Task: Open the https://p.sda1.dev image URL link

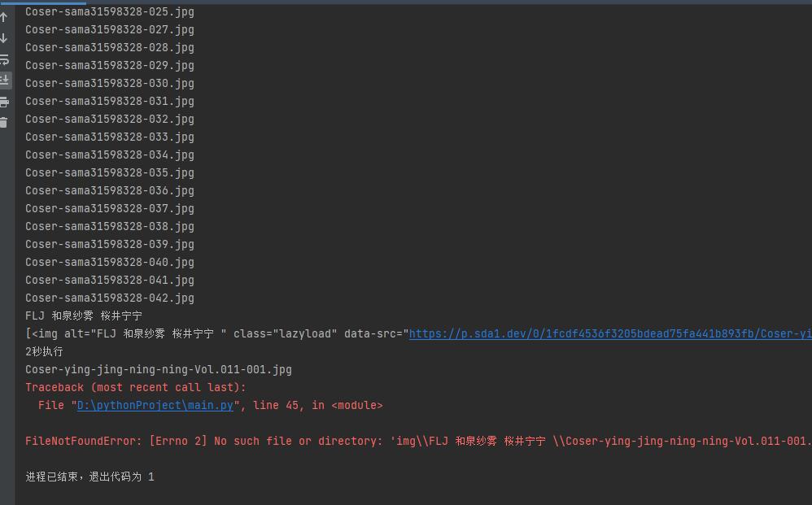Action: (x=609, y=333)
